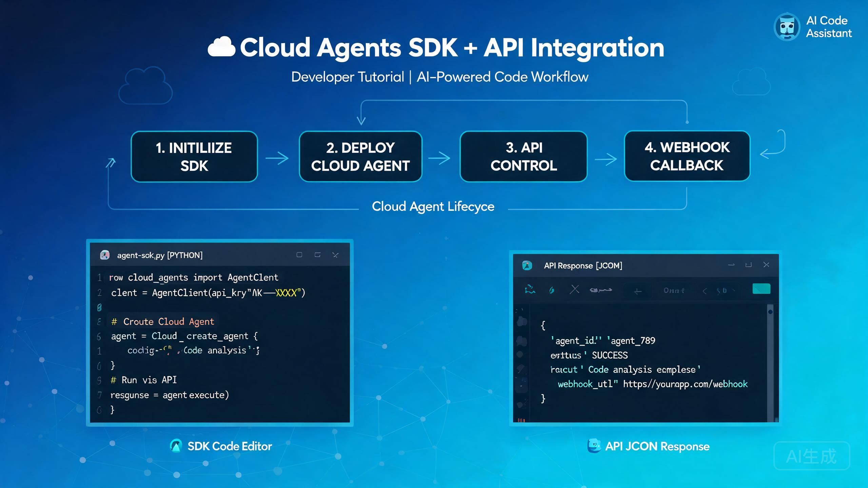Click the SDK Code Editor caption
This screenshot has width=868, height=488.
tap(230, 446)
